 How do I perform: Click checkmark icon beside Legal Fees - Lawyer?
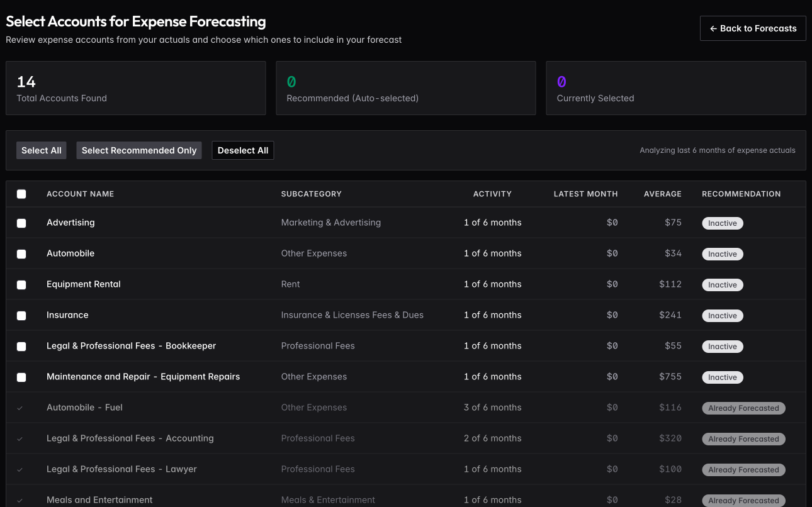point(20,470)
